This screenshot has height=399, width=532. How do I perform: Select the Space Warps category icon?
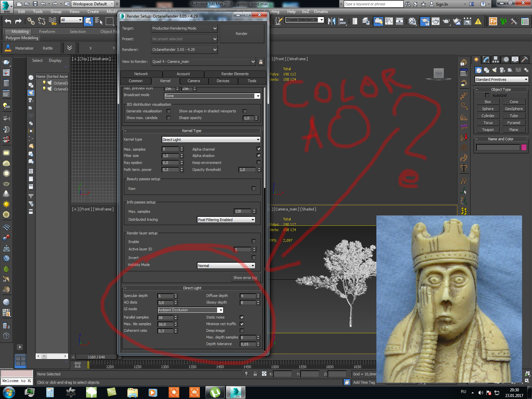[x=518, y=70]
